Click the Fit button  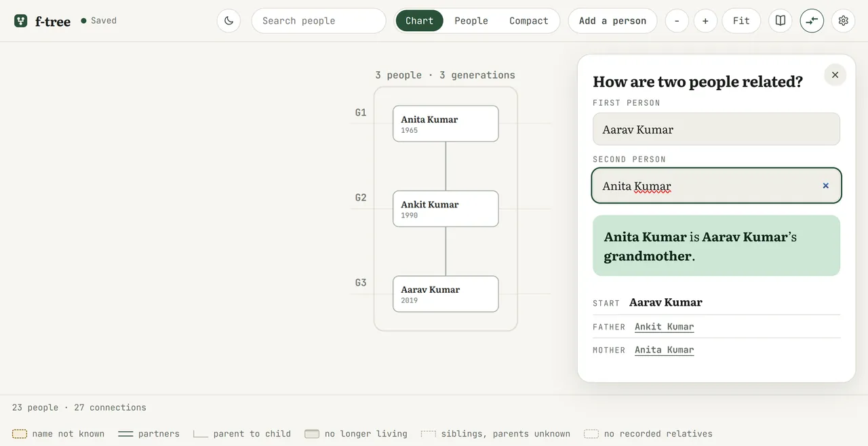[x=741, y=21]
